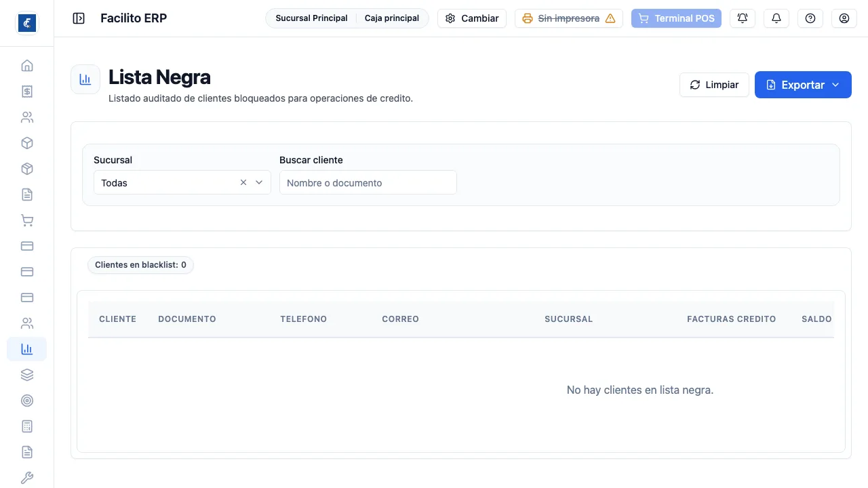Click the SALDO column header

[x=816, y=319]
